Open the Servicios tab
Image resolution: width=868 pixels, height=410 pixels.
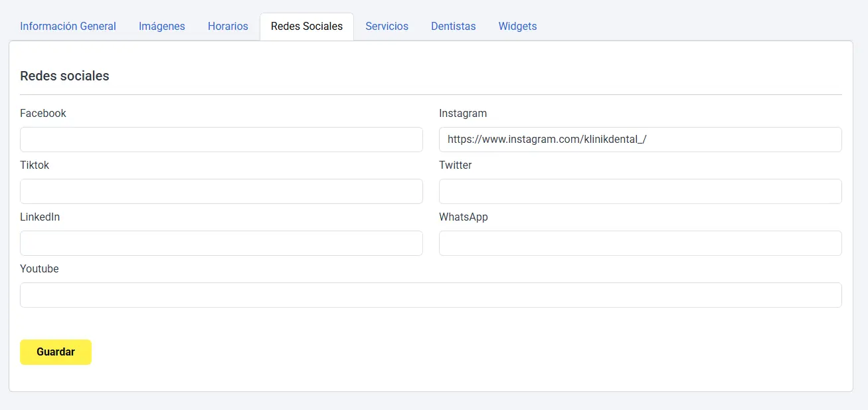click(387, 27)
